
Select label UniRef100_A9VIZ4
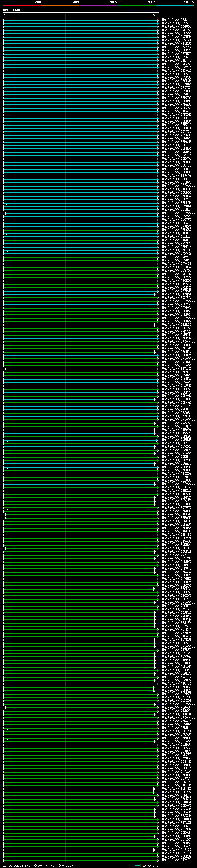[x=177, y=40]
